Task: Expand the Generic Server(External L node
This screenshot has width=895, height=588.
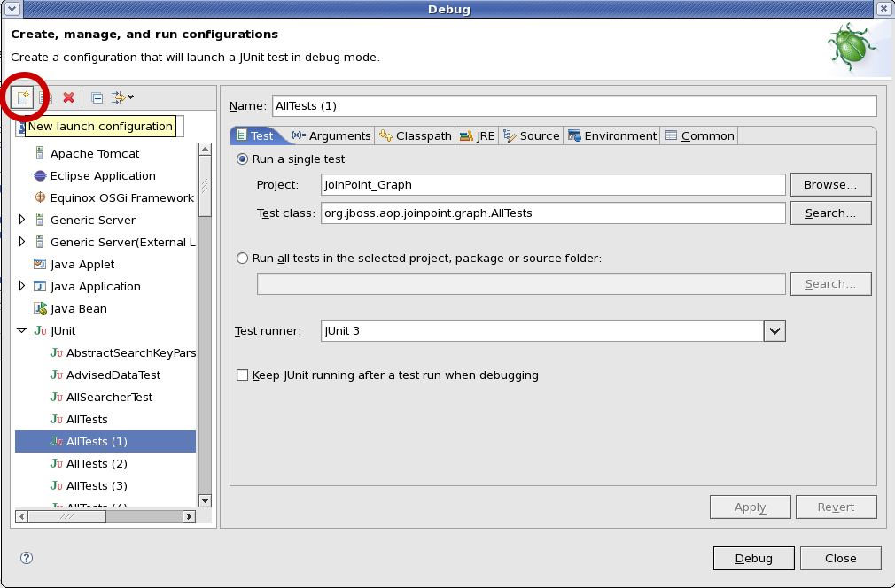Action: pyautogui.click(x=21, y=242)
